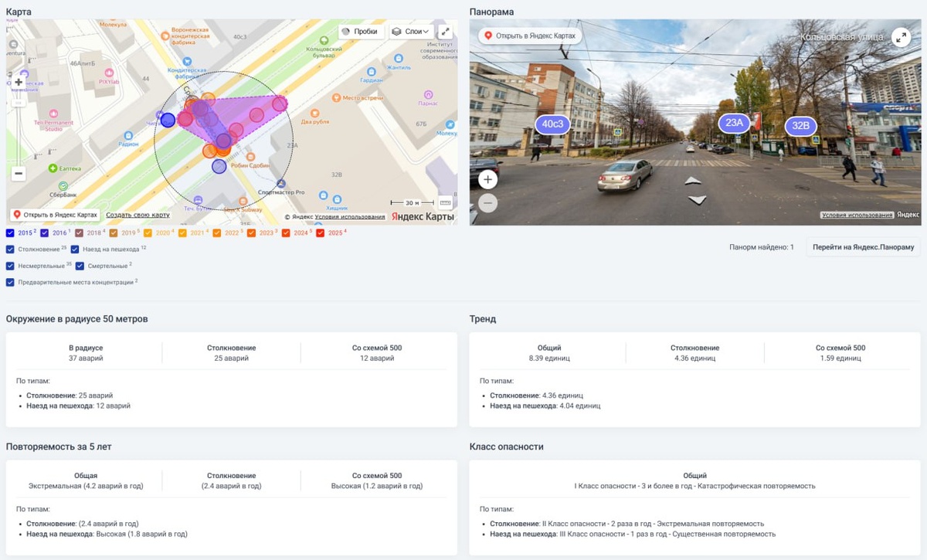The image size is (927, 560).
Task: Zoom out on the accident map
Action: [19, 174]
